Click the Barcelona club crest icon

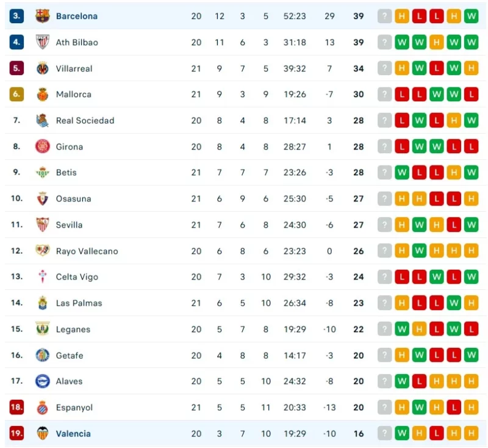point(42,16)
